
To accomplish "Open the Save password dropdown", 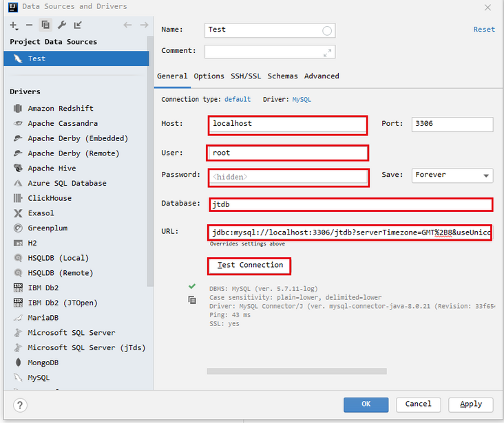I will point(452,175).
